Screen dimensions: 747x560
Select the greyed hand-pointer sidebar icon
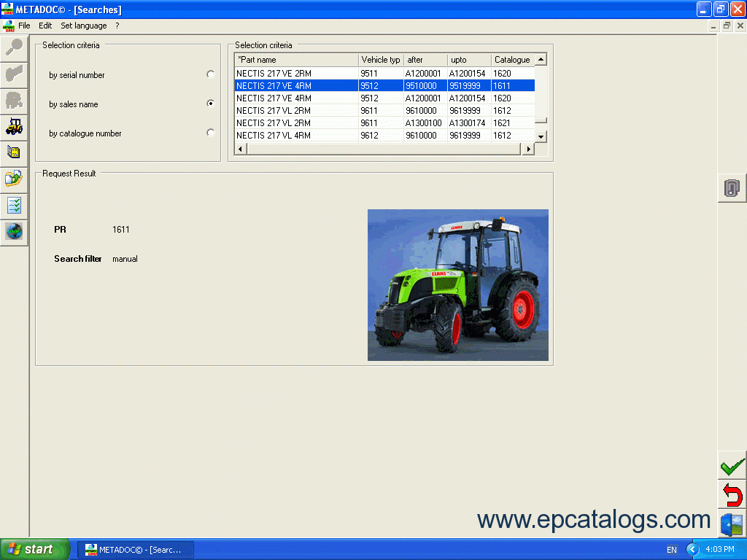pos(14,74)
